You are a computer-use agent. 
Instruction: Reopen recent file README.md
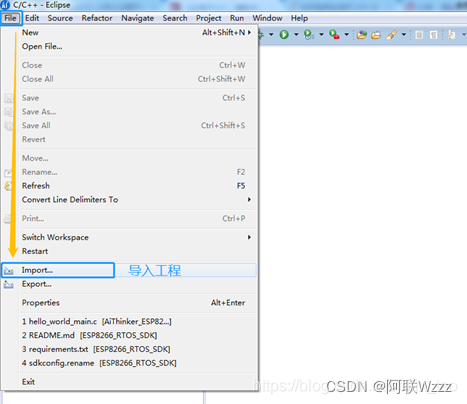pyautogui.click(x=137, y=335)
